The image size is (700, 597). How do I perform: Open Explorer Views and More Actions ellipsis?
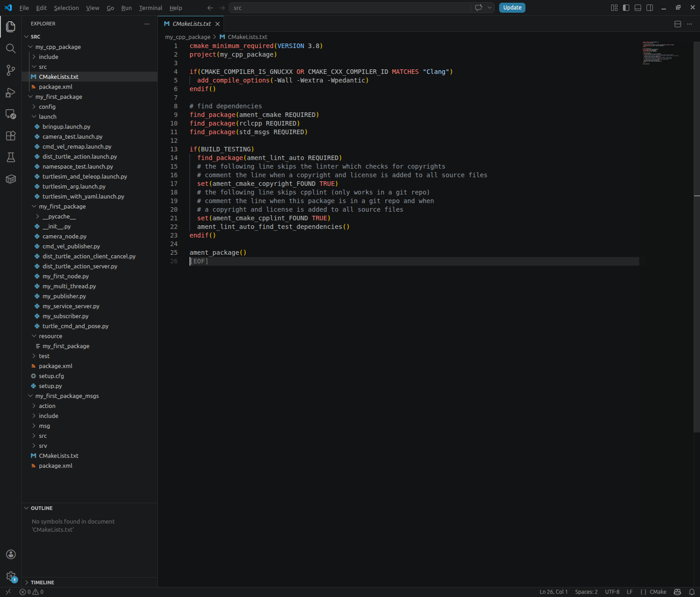147,24
